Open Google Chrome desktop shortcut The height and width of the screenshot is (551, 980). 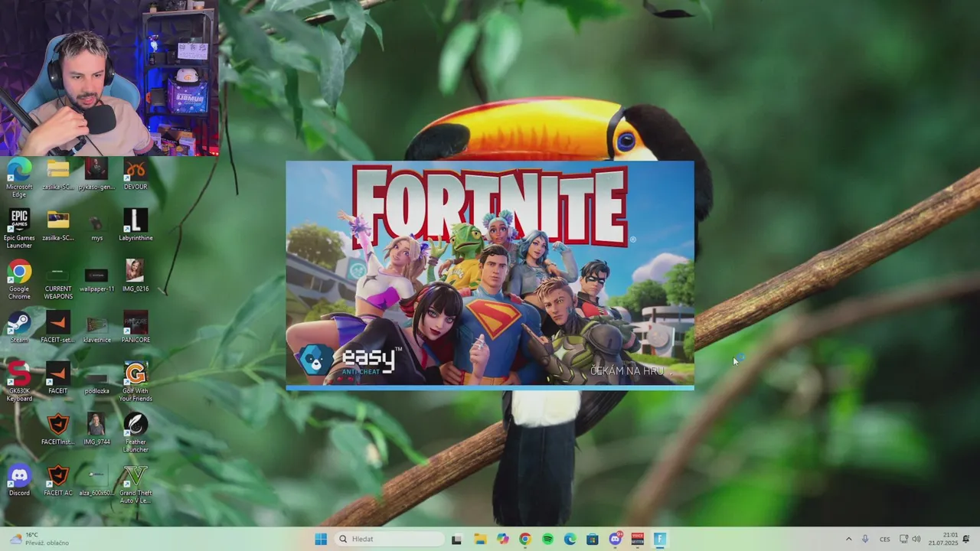[19, 280]
